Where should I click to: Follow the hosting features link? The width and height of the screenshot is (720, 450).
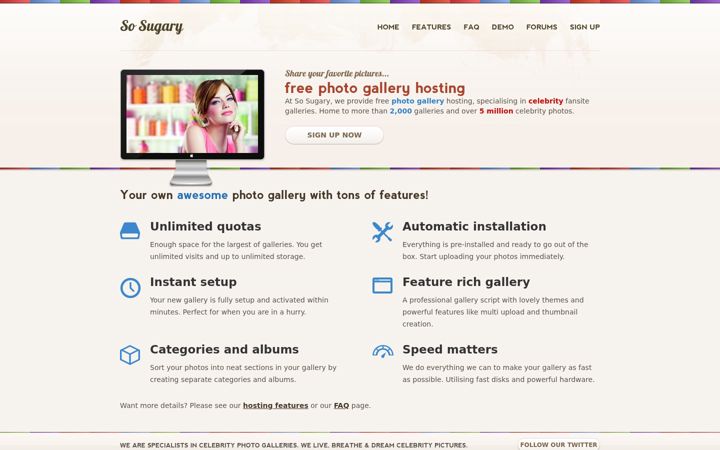(x=276, y=405)
